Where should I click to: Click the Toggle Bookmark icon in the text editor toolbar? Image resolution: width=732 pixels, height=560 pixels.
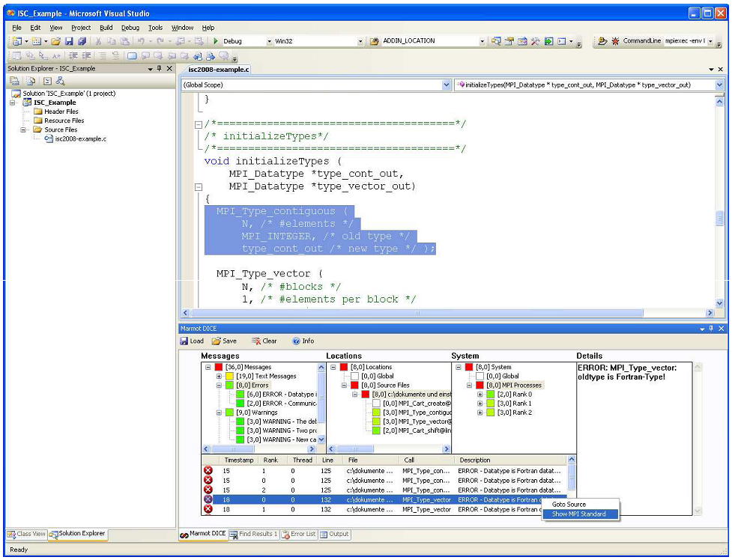(x=132, y=56)
